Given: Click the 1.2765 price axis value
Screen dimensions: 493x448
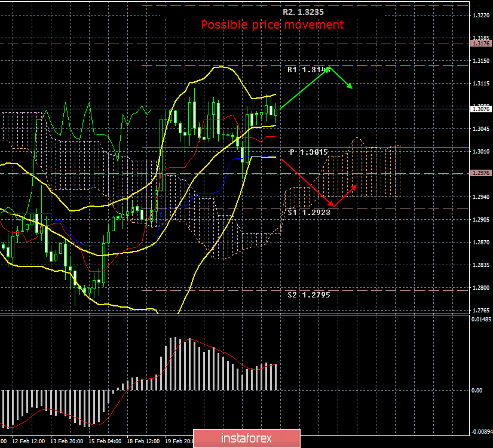Looking at the screenshot, I should pyautogui.click(x=481, y=311).
